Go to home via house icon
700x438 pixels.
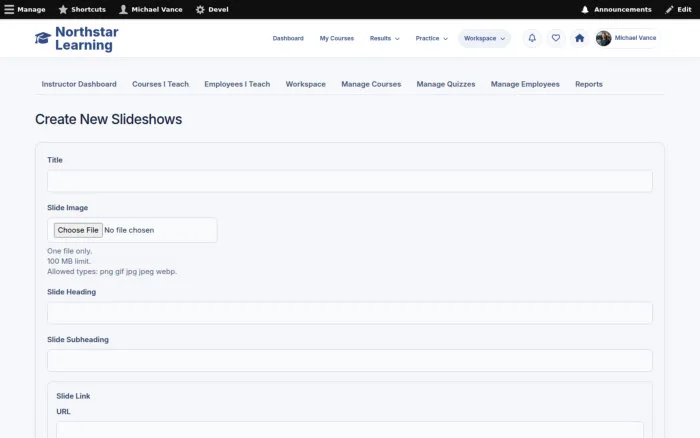(579, 38)
